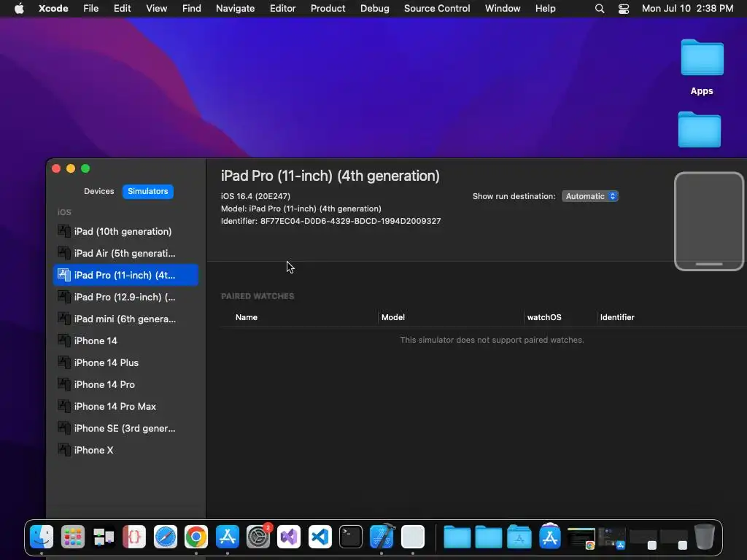The width and height of the screenshot is (747, 560).
Task: Open the Navigate menu
Action: [236, 8]
